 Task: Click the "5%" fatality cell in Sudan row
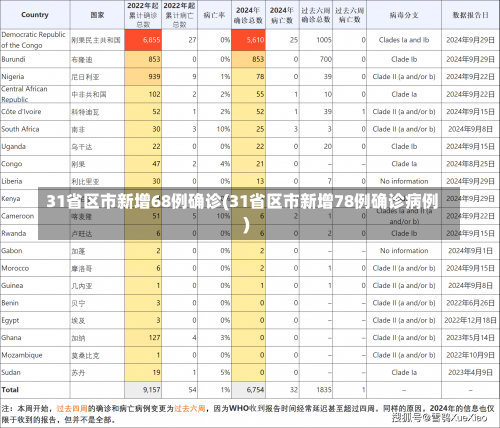pos(214,372)
